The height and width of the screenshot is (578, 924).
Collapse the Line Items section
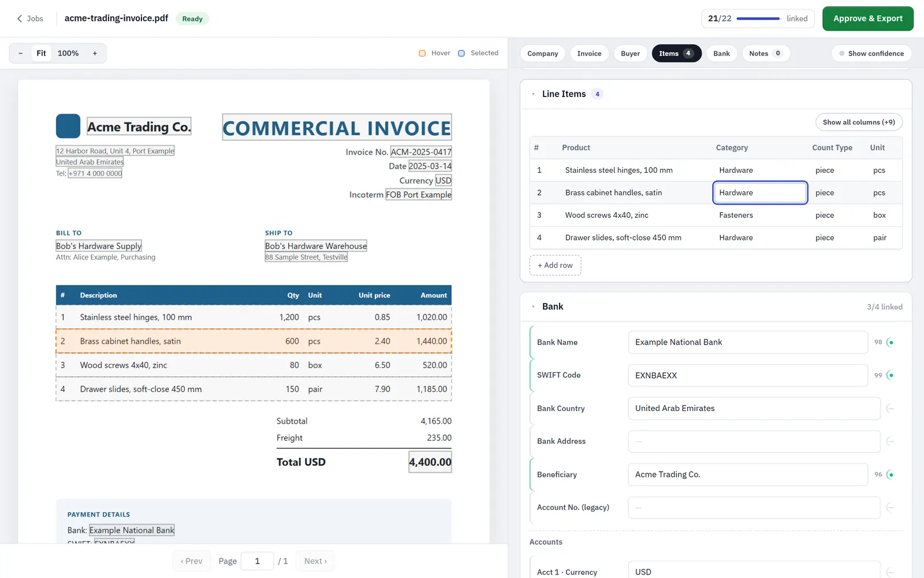[533, 94]
